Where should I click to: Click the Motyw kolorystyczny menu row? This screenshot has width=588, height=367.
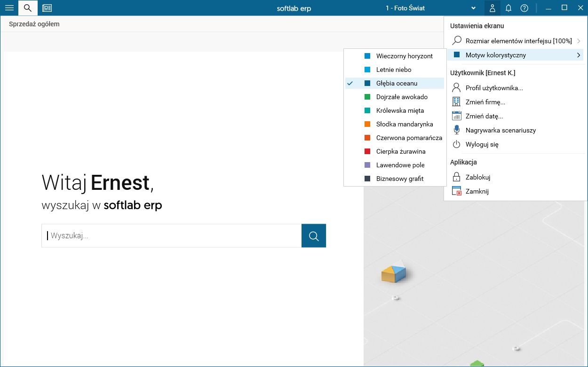pyautogui.click(x=516, y=55)
